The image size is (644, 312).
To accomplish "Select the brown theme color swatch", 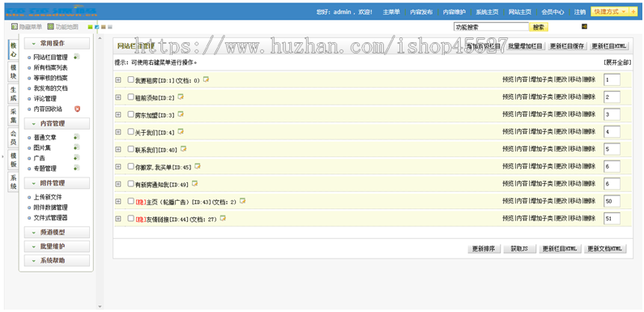I will 104,27.
